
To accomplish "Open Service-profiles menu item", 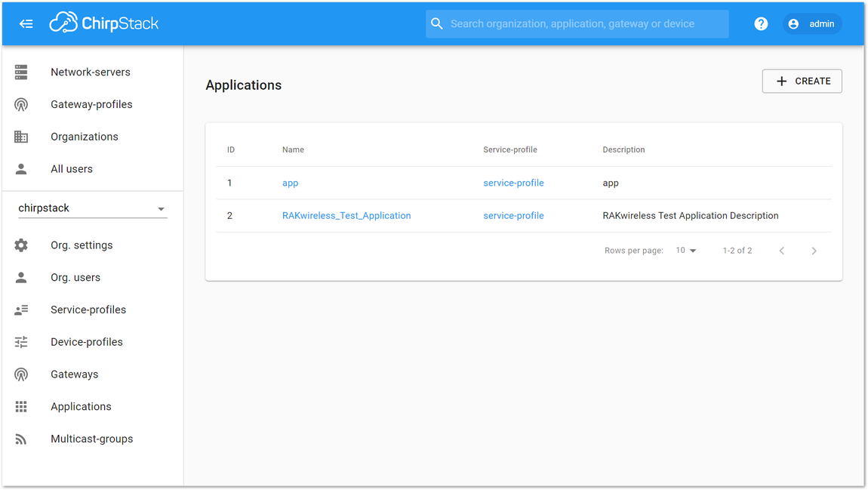I will click(92, 310).
